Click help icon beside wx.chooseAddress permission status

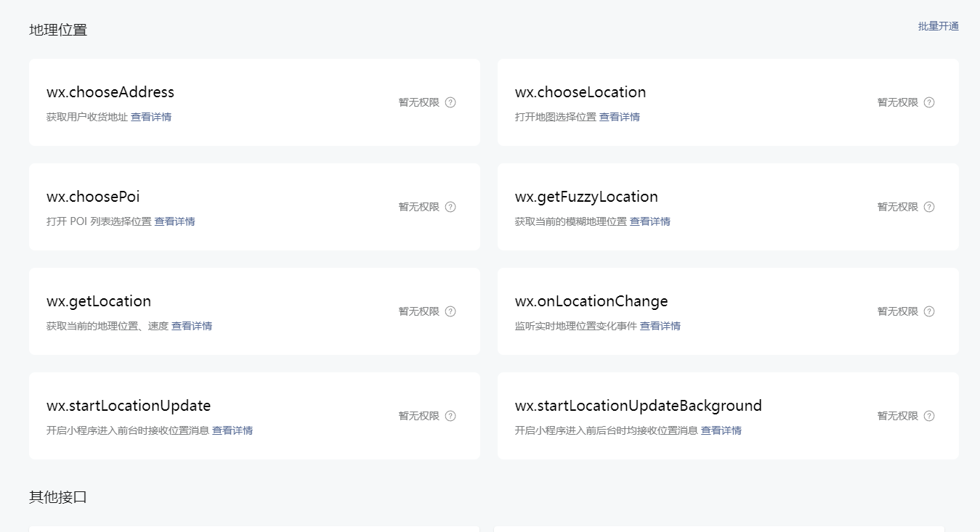click(x=450, y=102)
